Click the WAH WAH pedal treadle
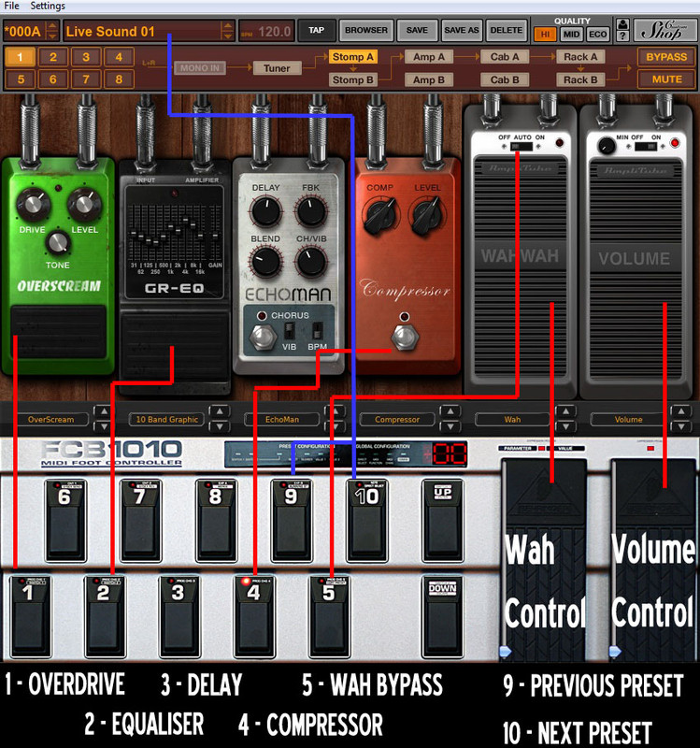This screenshot has width=700, height=748. coord(520,266)
